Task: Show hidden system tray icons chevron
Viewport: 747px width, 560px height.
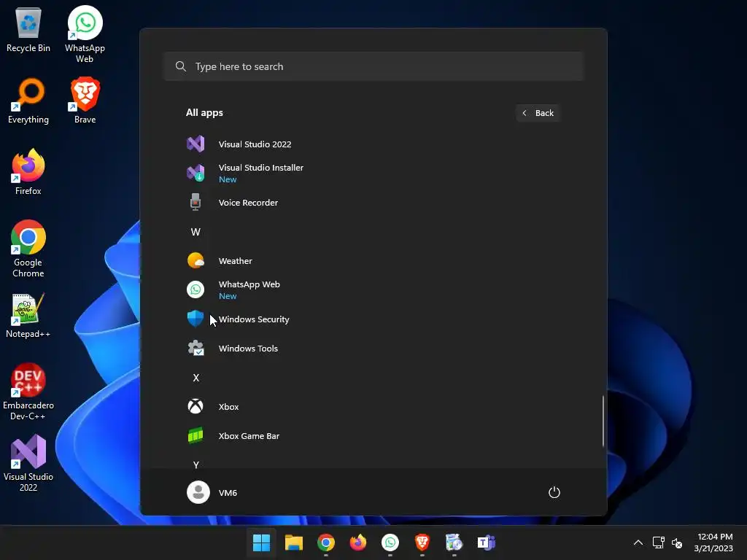Action: point(638,542)
